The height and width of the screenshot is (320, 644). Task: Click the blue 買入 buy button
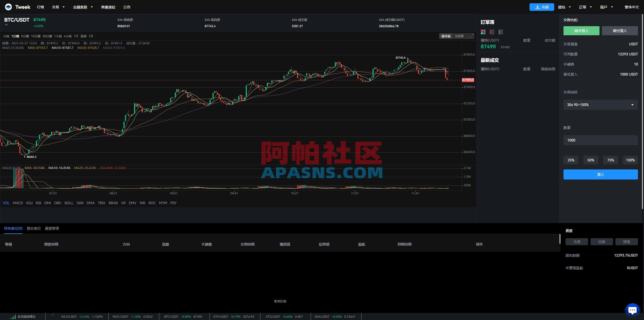coord(600,174)
